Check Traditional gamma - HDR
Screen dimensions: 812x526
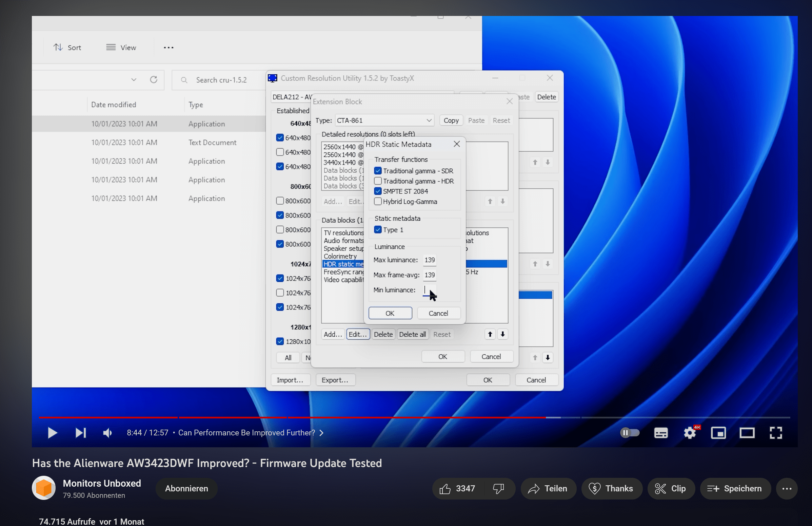click(378, 181)
